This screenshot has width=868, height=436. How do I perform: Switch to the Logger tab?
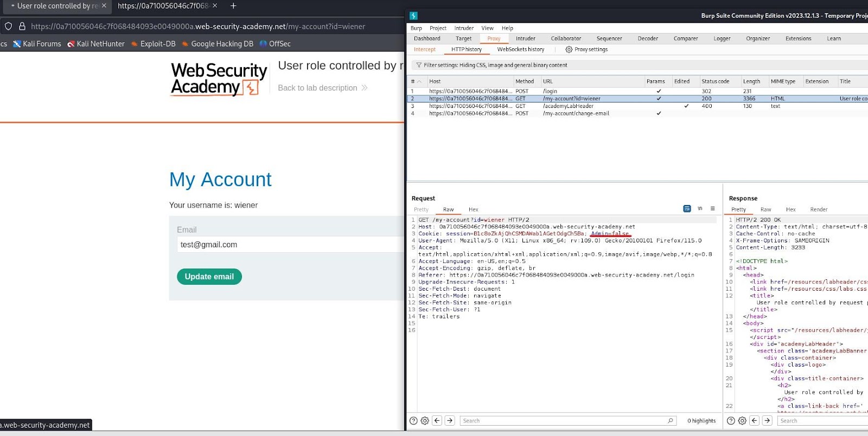coord(722,39)
